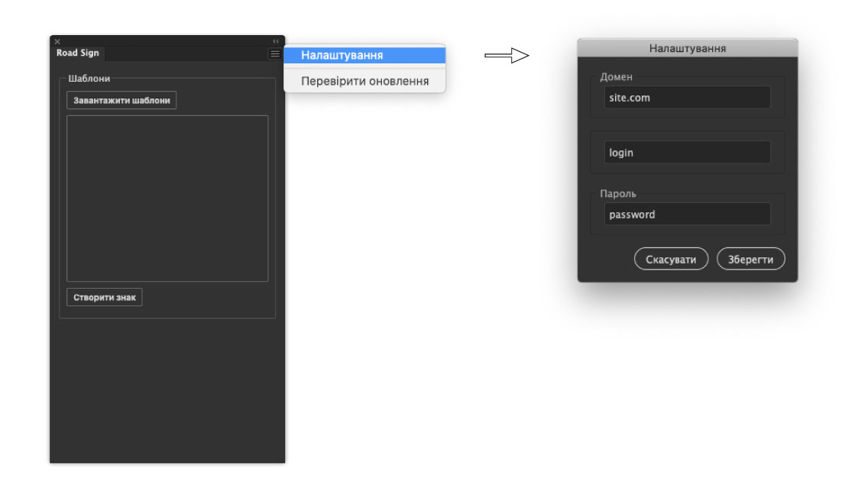Click the arrow graphic pointing to the dialog
848x504 pixels.
(507, 56)
